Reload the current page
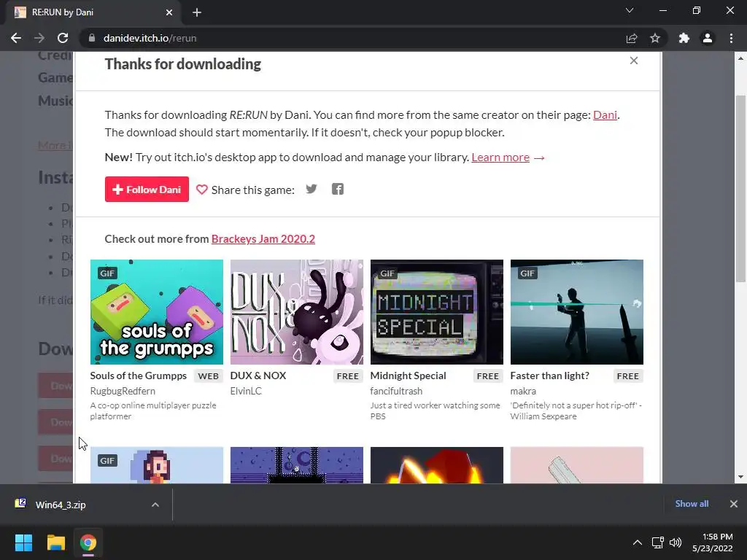 tap(63, 38)
